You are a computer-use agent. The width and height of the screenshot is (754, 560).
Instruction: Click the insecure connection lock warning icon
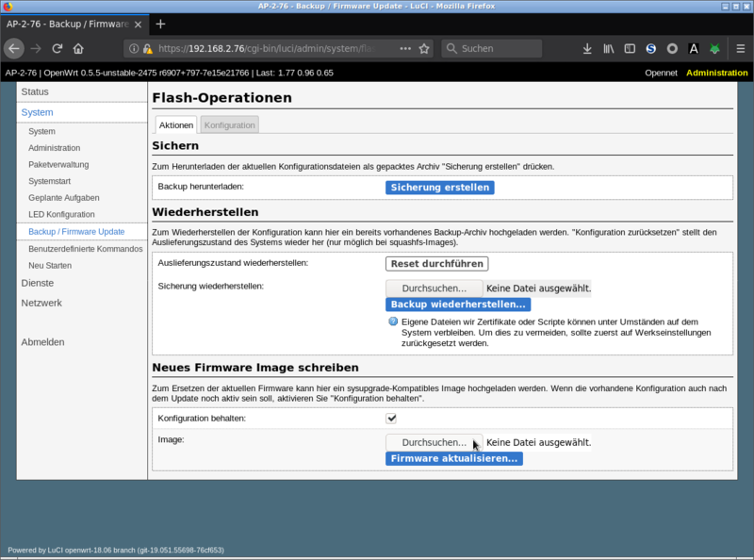point(148,49)
